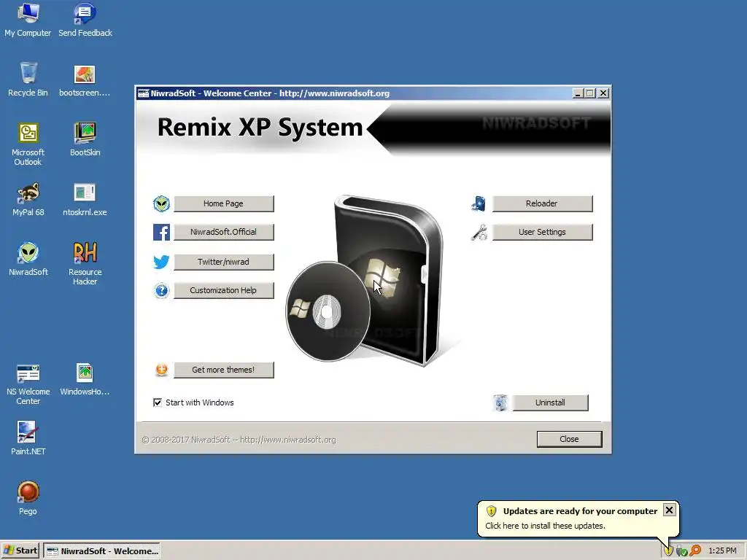Viewport: 747px width, 560px height.
Task: Click the Welcome Center title bar icon
Action: (144, 94)
